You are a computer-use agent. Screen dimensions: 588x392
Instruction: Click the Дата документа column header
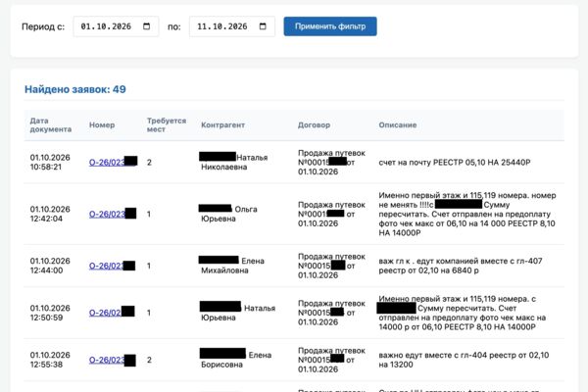[51, 124]
